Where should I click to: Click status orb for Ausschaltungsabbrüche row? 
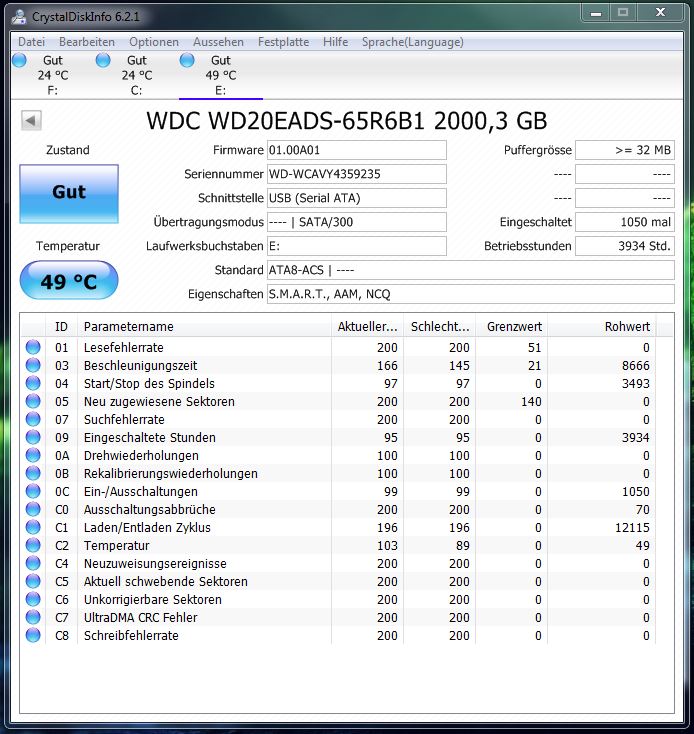[33, 509]
